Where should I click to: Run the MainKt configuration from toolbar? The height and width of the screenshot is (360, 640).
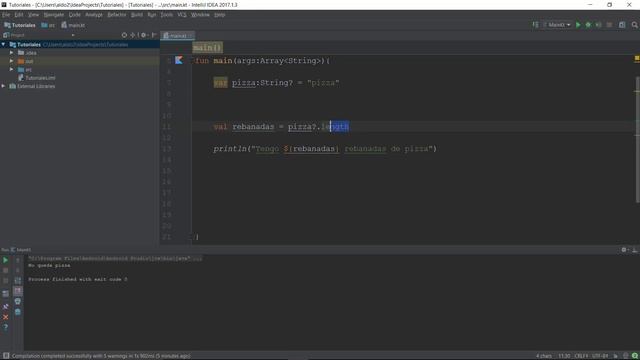click(578, 25)
